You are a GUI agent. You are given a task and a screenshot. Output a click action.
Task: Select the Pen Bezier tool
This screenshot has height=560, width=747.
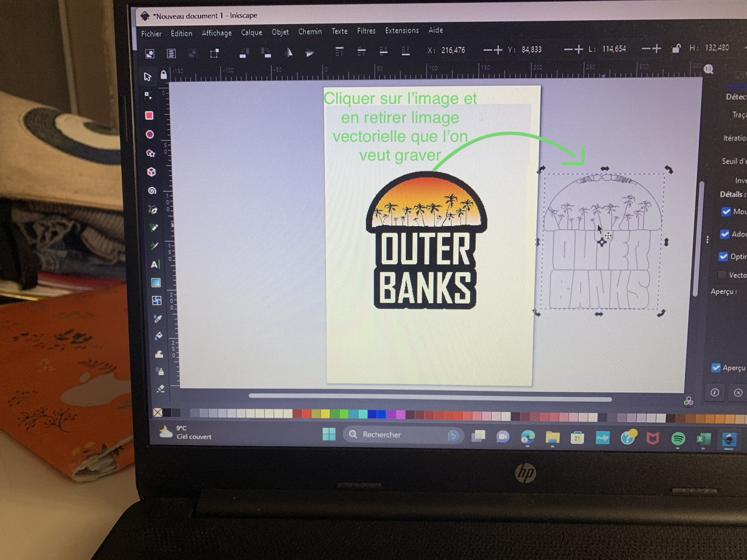[153, 209]
